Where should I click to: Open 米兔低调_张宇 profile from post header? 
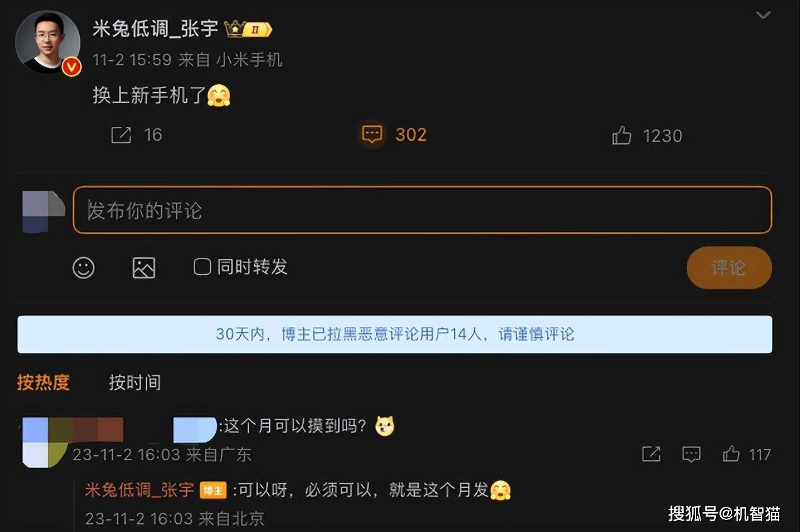pyautogui.click(x=155, y=28)
